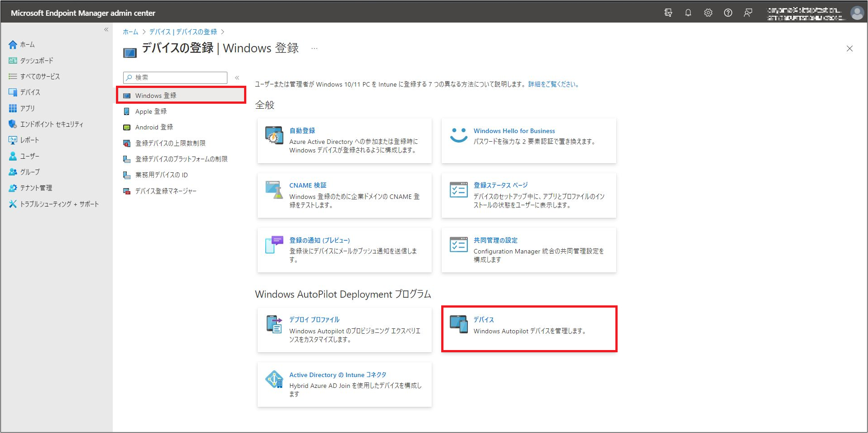Click the トラブルシューティング + サポート label

(x=59, y=204)
